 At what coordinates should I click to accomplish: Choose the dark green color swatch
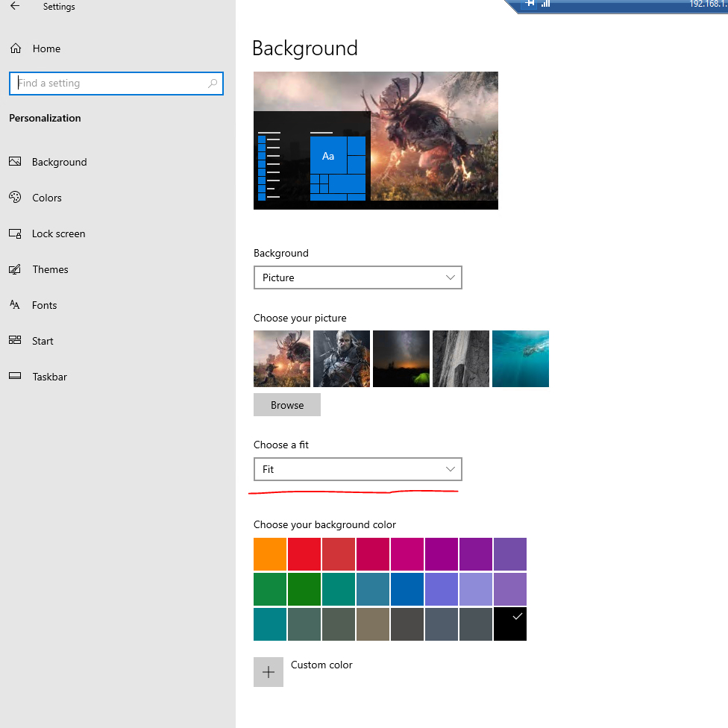(x=304, y=589)
